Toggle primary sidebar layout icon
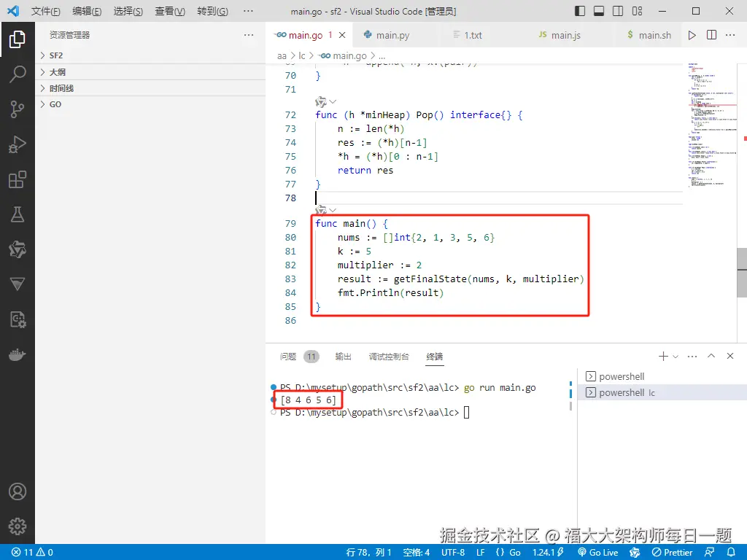This screenshot has height=560, width=747. pyautogui.click(x=580, y=11)
